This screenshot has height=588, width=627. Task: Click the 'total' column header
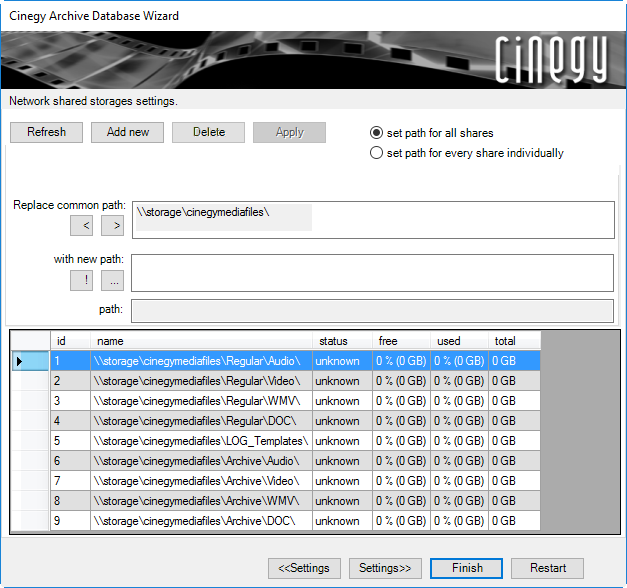[514, 341]
